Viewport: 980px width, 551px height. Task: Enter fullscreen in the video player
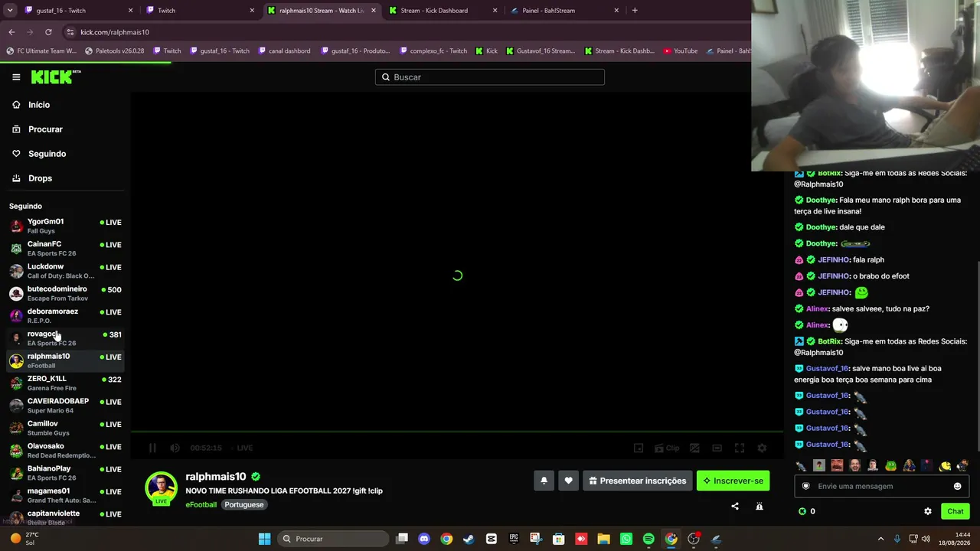[740, 448]
